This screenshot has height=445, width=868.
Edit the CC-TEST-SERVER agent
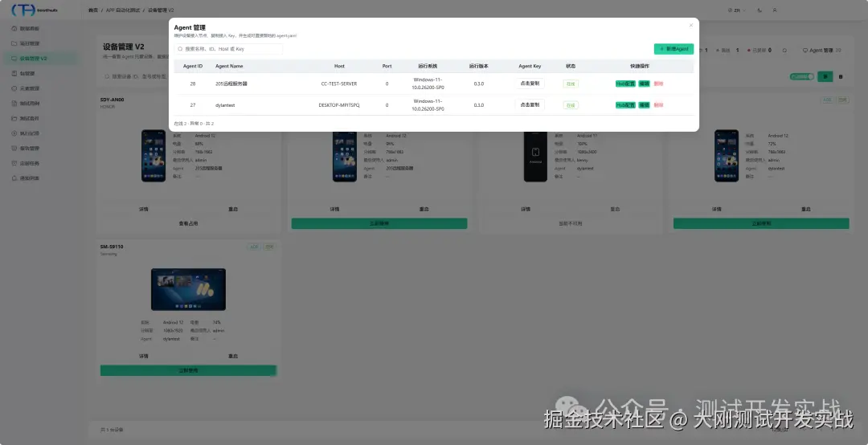click(x=644, y=84)
